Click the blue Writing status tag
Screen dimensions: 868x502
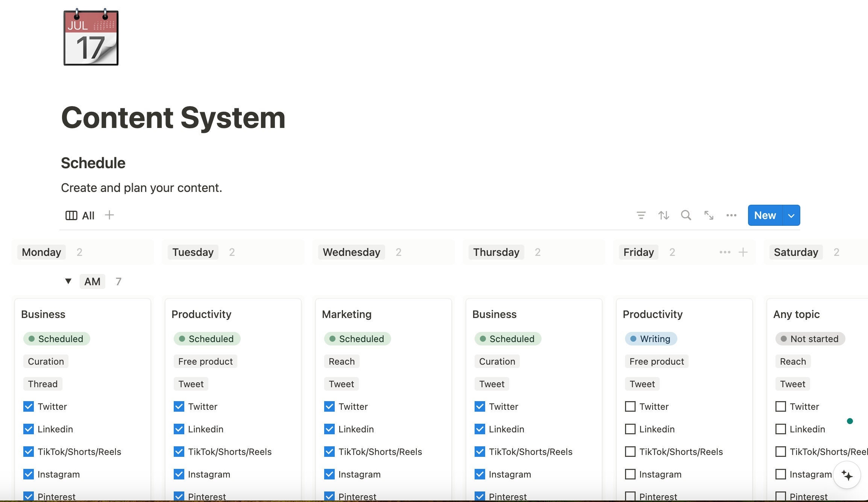[x=651, y=339]
